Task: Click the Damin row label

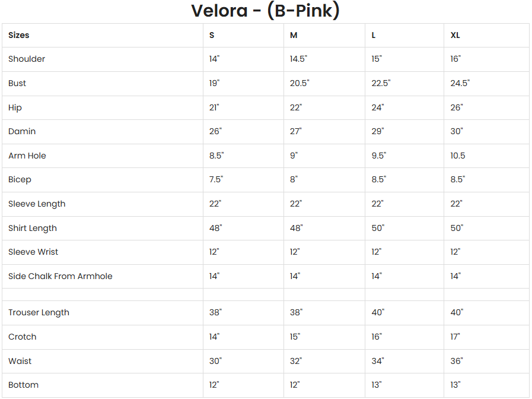Action: click(x=22, y=131)
